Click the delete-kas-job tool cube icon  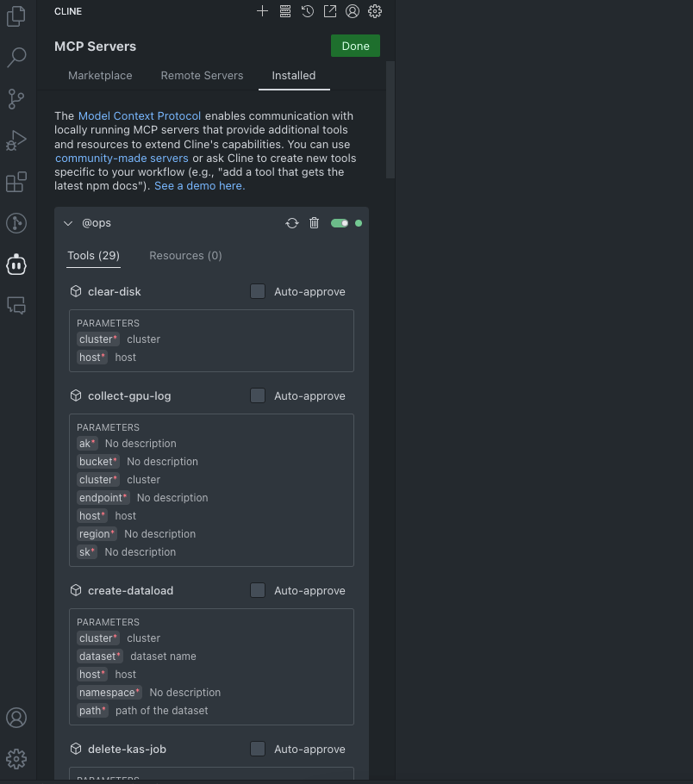coord(76,749)
